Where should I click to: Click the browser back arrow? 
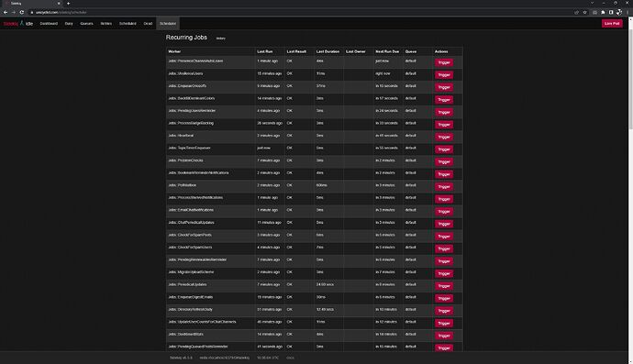point(6,13)
